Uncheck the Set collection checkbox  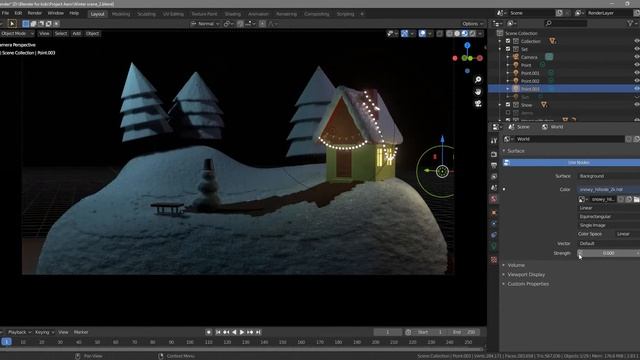coord(508,49)
